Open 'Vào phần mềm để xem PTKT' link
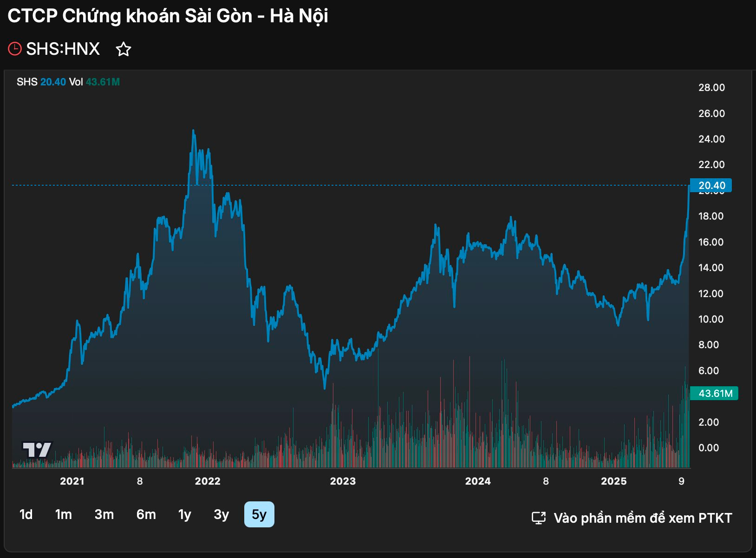756x558 pixels. coord(642,518)
